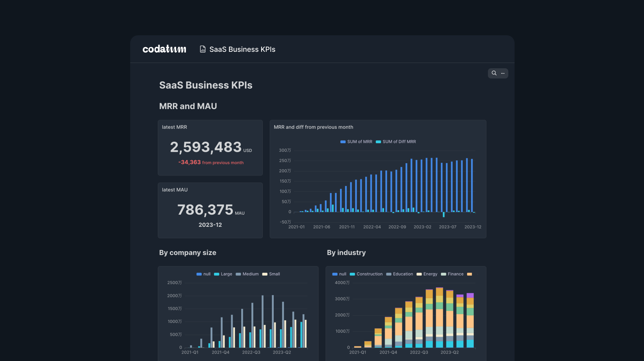Click 2021-Q4 label on industry chart
The width and height of the screenshot is (644, 361).
pos(388,352)
